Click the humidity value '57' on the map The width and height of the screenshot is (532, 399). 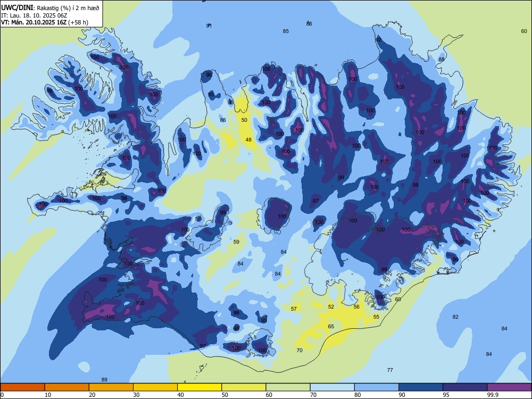294,309
